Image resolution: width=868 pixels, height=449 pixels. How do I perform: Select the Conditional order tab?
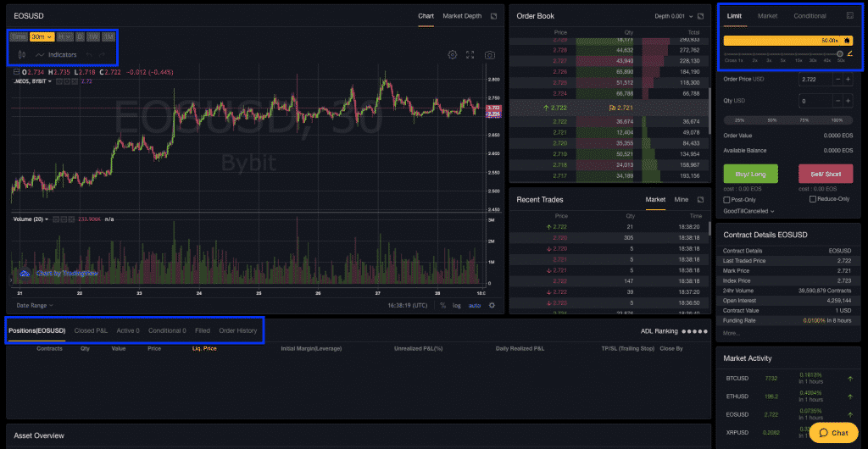pyautogui.click(x=810, y=16)
